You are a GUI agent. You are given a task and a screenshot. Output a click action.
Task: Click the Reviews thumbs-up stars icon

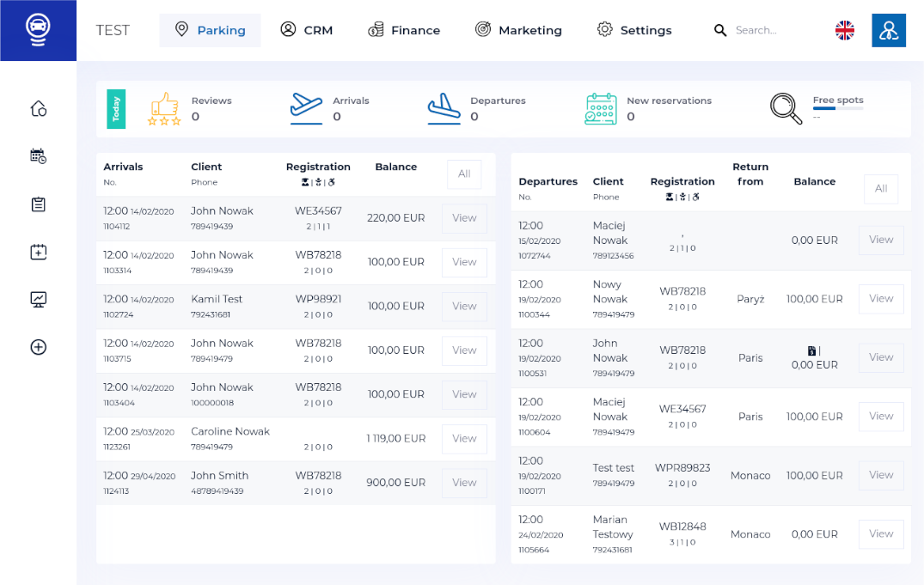tap(164, 109)
